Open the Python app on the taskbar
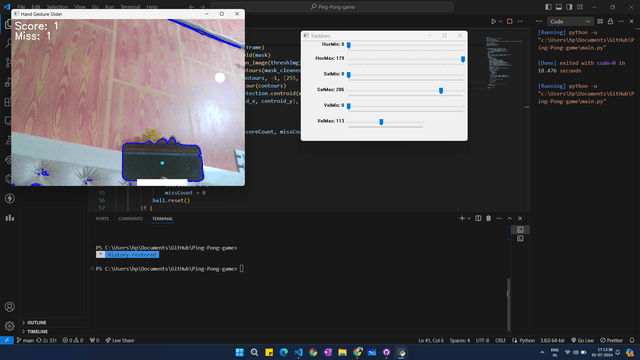The height and width of the screenshot is (360, 640). 402,352
